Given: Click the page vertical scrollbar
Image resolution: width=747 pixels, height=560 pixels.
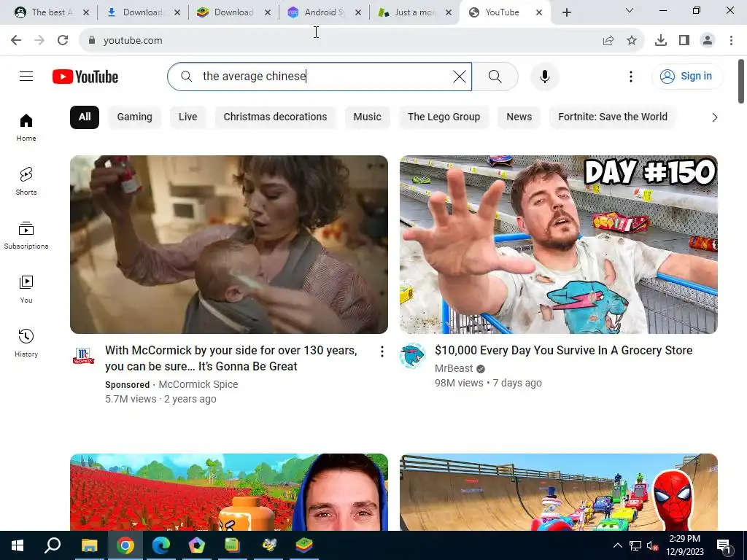Looking at the screenshot, I should click(x=741, y=81).
